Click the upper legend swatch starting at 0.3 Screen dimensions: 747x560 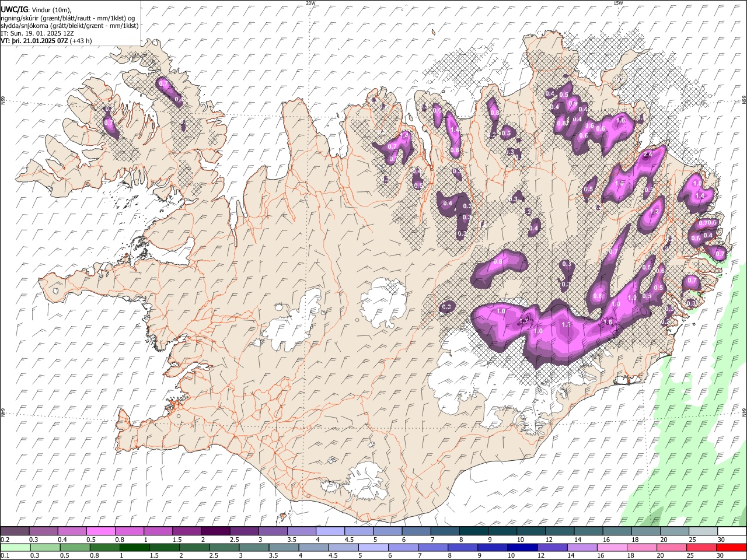43,531
